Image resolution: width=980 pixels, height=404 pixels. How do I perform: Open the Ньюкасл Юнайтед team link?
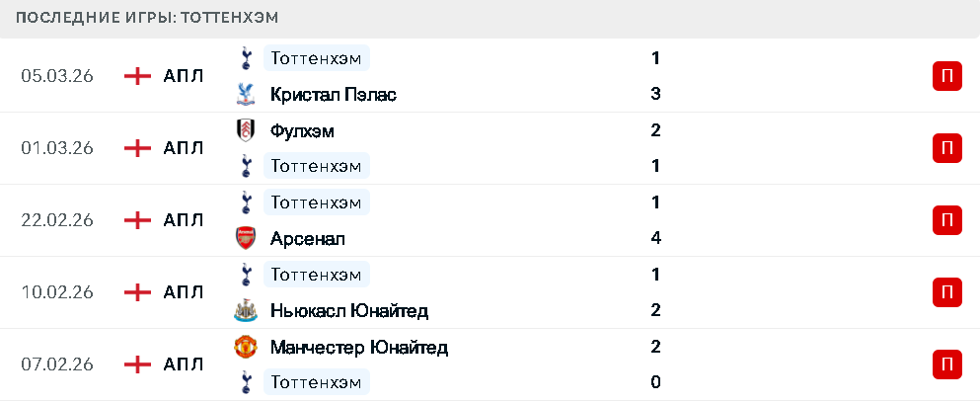[349, 311]
